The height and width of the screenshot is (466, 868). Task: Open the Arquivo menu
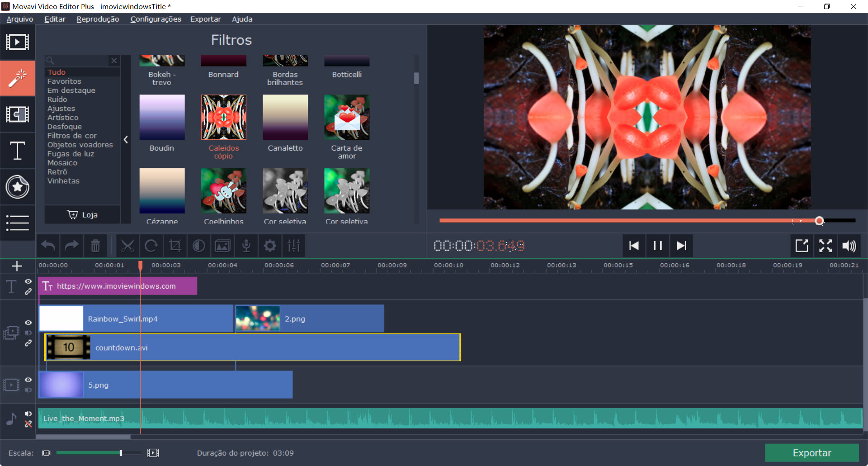click(x=20, y=19)
